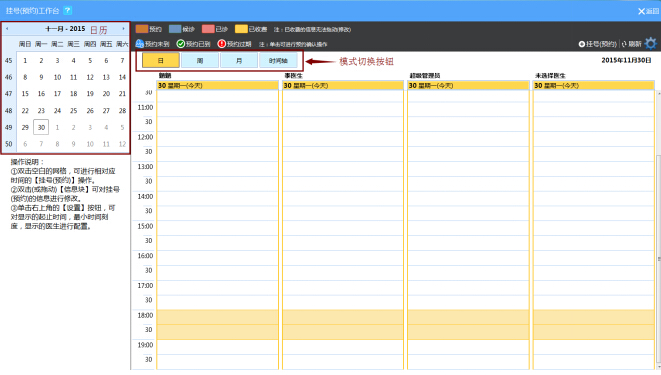Click the yellow 已收费 color swatch
The width and height of the screenshot is (661, 375).
[x=241, y=29]
